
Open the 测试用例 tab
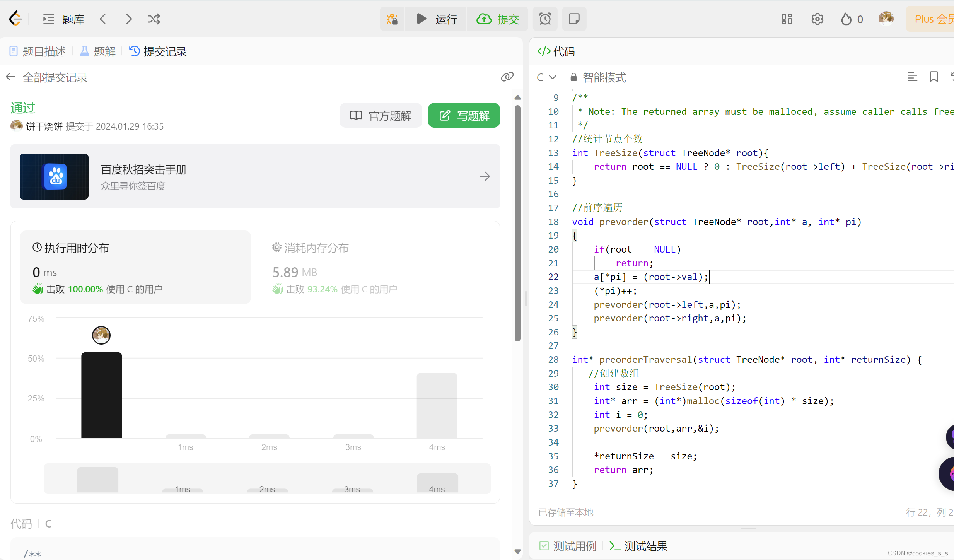pos(568,546)
